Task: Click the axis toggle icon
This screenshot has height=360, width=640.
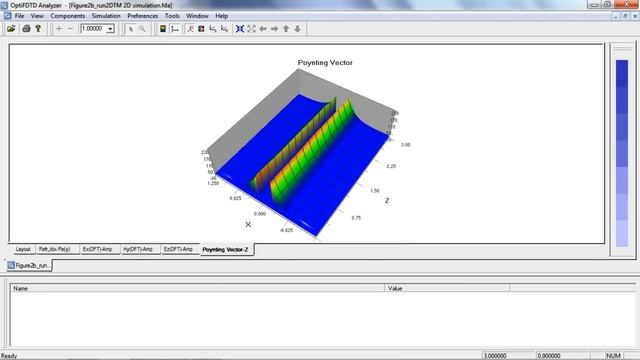Action: (175, 29)
